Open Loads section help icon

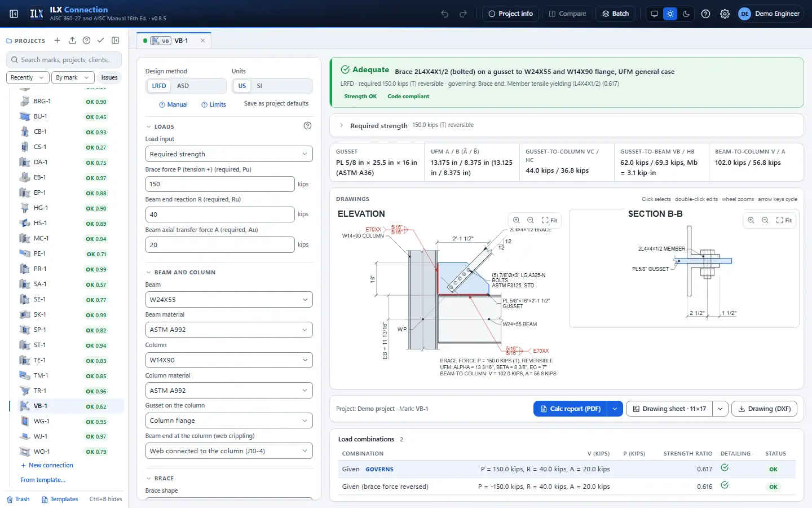307,126
